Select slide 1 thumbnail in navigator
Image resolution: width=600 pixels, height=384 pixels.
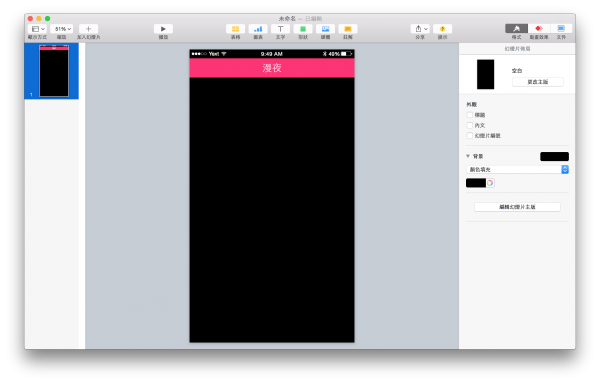54,71
